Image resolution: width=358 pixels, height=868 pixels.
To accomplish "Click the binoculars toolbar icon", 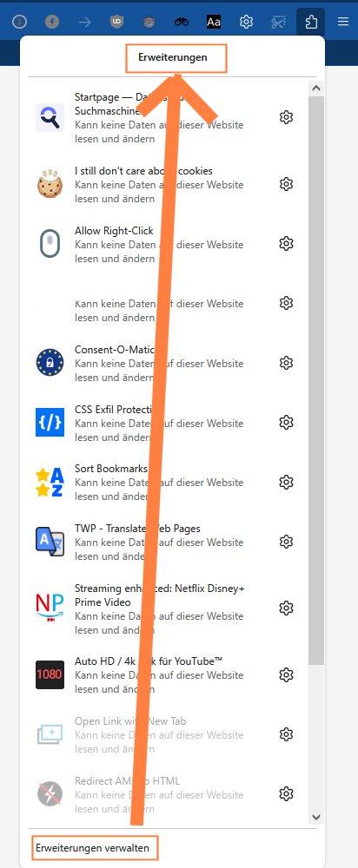I will tap(182, 23).
